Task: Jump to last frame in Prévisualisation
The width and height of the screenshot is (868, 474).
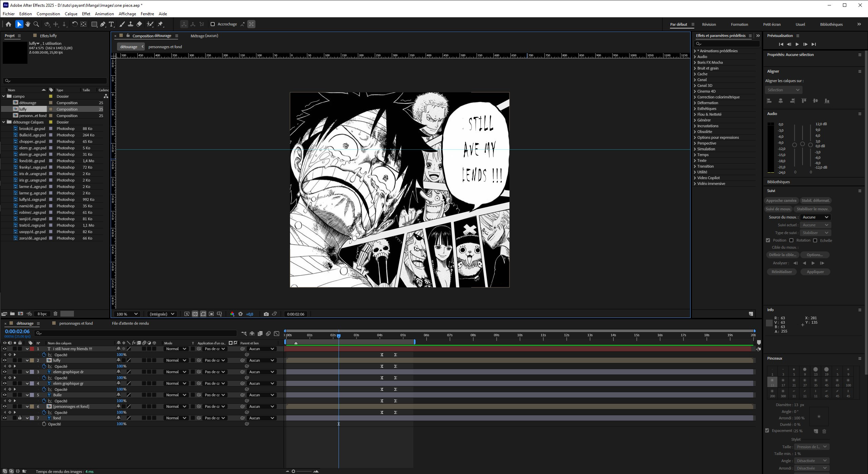Action: (814, 44)
